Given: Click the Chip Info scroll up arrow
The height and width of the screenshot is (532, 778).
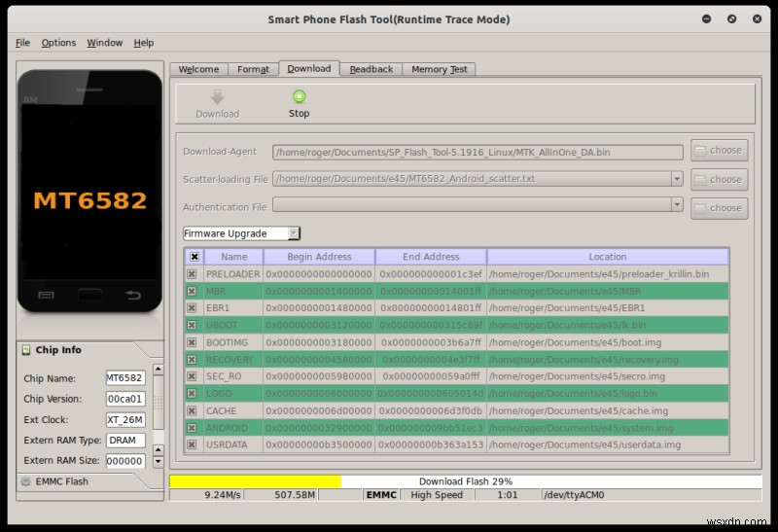Looking at the screenshot, I should point(158,370).
